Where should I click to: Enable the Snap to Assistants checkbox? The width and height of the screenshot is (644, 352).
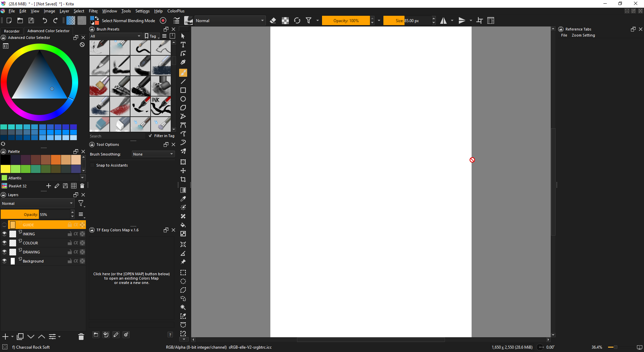[x=93, y=165]
